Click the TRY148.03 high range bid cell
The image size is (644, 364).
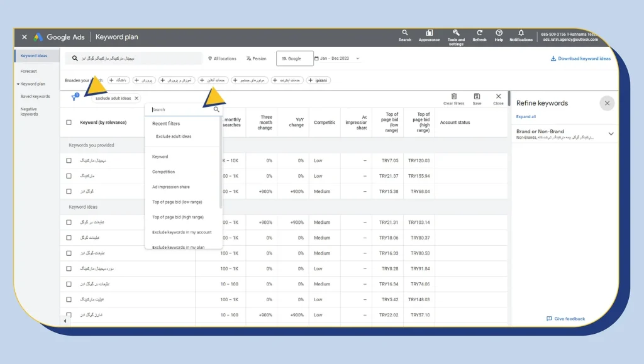419,299
